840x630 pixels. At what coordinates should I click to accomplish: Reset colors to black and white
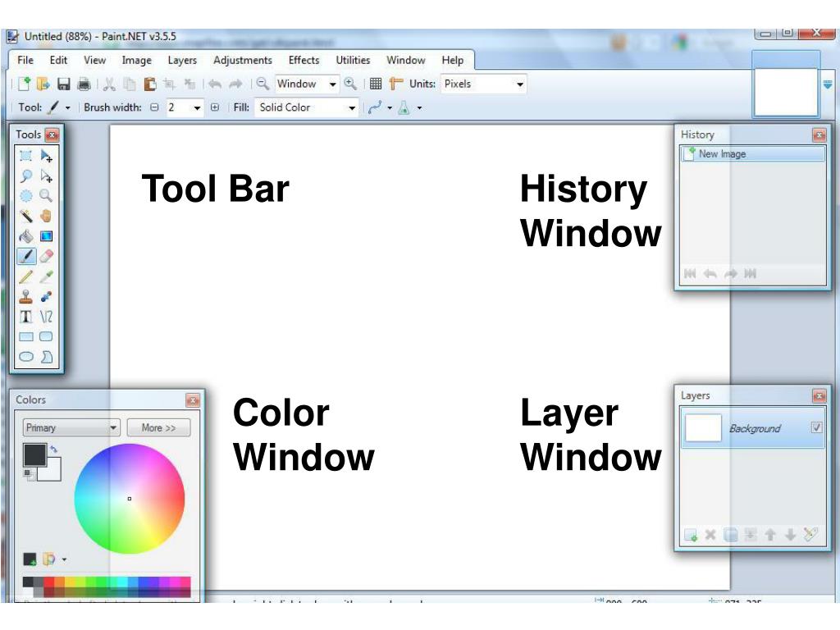[x=28, y=473]
